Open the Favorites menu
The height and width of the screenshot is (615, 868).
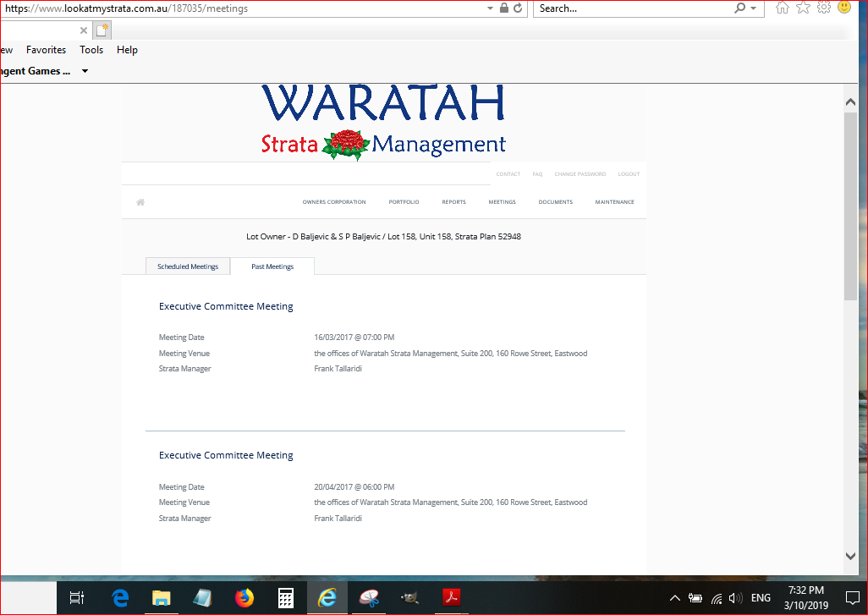46,50
